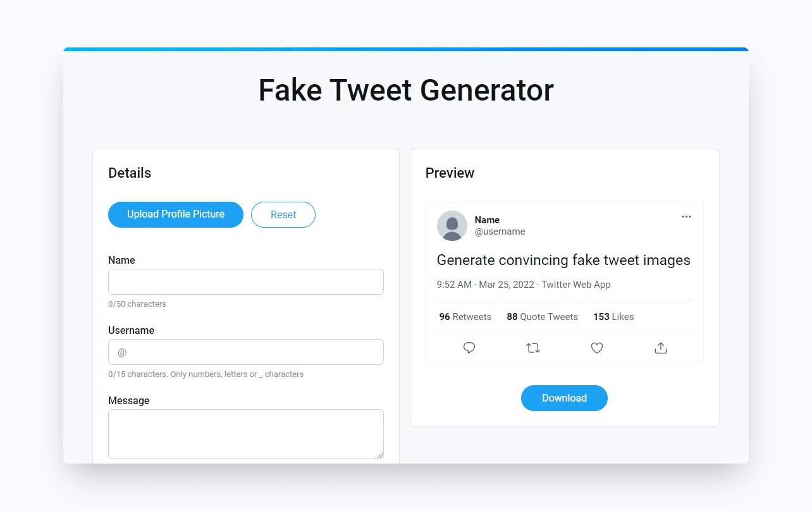This screenshot has height=511, width=812.
Task: Click the 153 Likes count
Action: click(x=613, y=317)
